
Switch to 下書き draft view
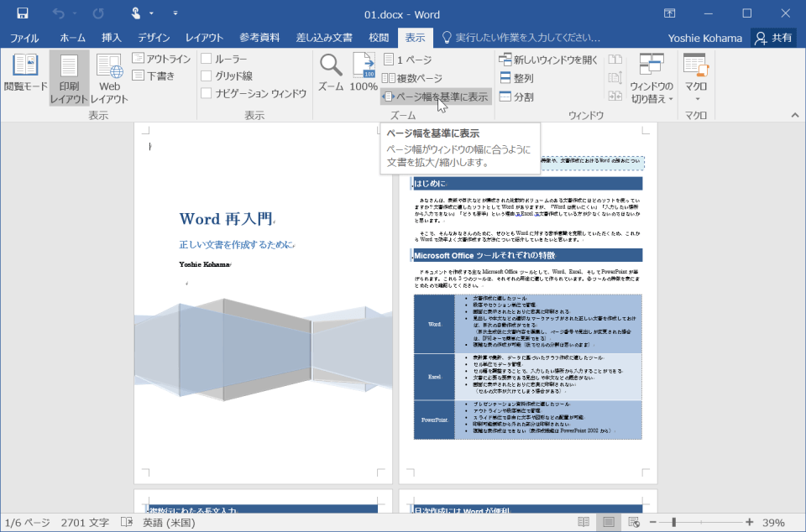click(154, 76)
